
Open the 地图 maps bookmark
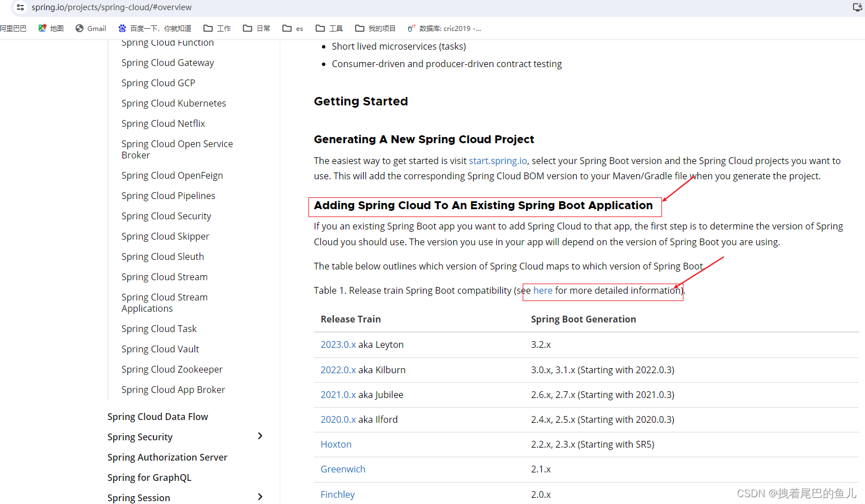coord(51,28)
